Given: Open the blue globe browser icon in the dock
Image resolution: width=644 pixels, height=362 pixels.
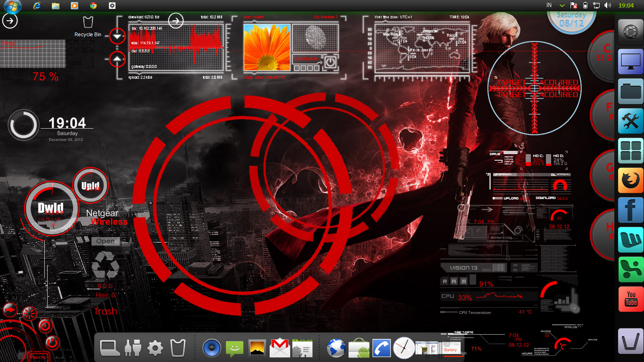Looking at the screenshot, I should click(336, 348).
